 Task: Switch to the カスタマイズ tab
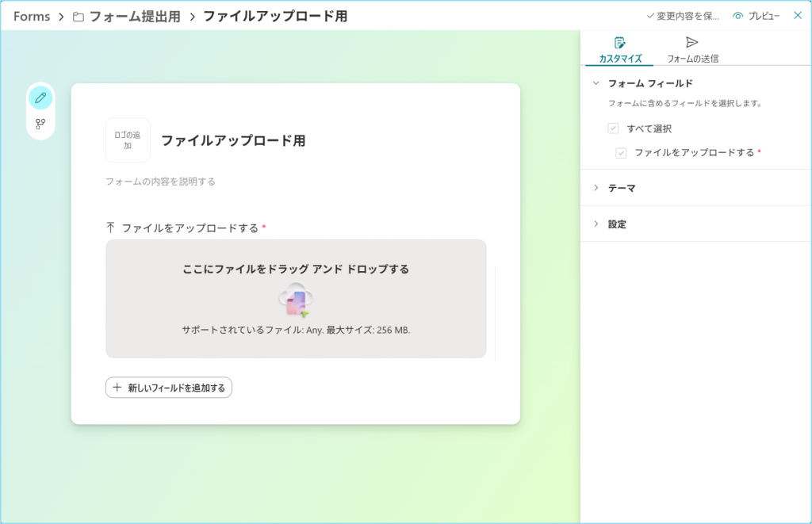(620, 50)
